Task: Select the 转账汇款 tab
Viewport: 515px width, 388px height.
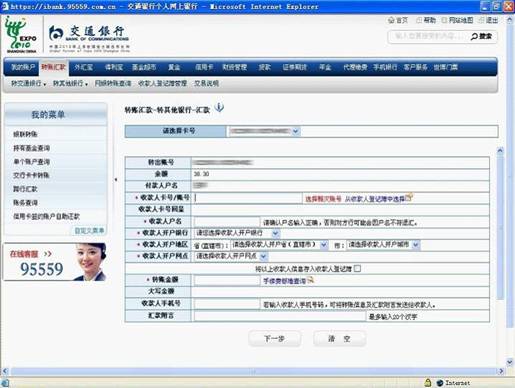Action: click(x=53, y=67)
